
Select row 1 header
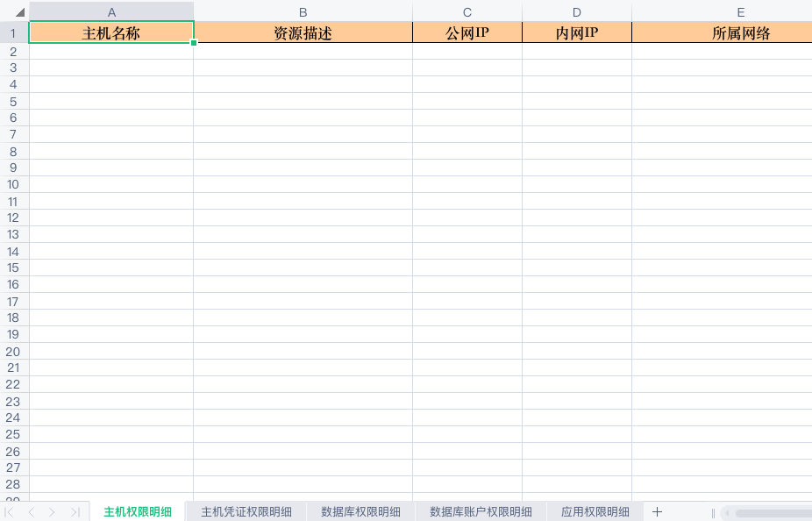click(x=14, y=33)
